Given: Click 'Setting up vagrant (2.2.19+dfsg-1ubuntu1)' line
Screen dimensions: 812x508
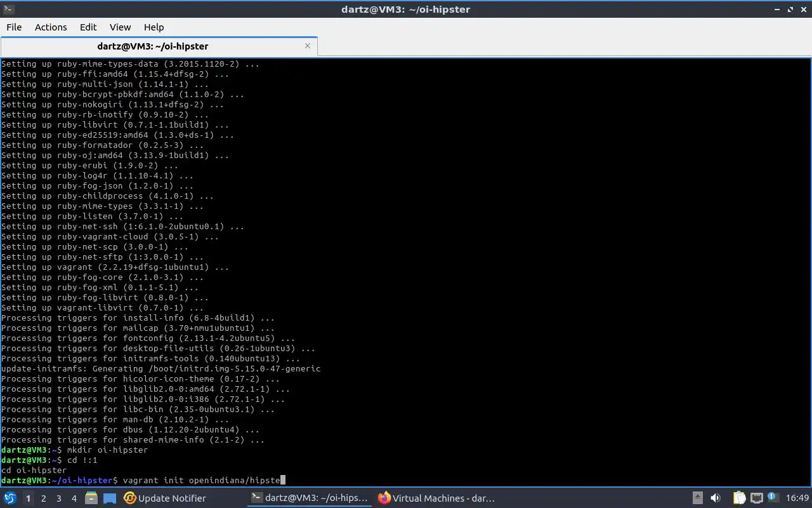Looking at the screenshot, I should tap(115, 267).
